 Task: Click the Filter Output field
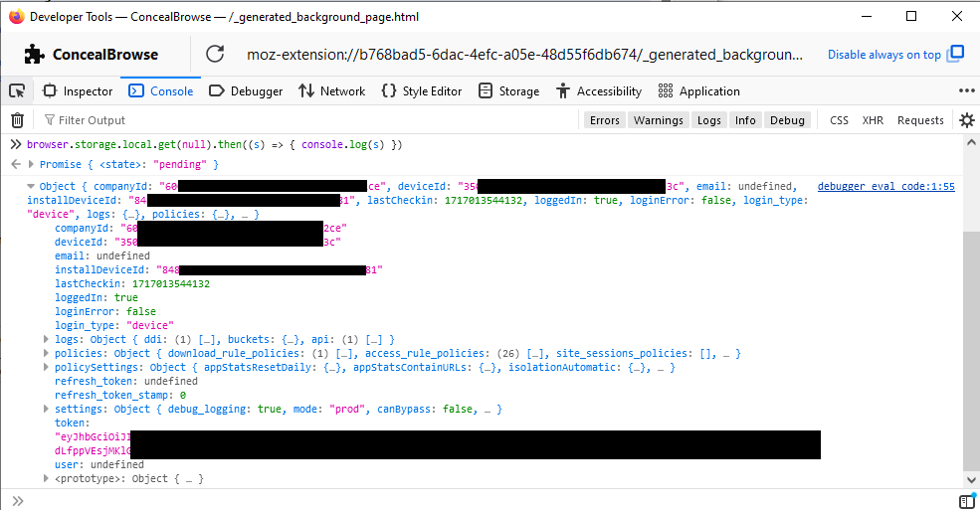[x=309, y=120]
